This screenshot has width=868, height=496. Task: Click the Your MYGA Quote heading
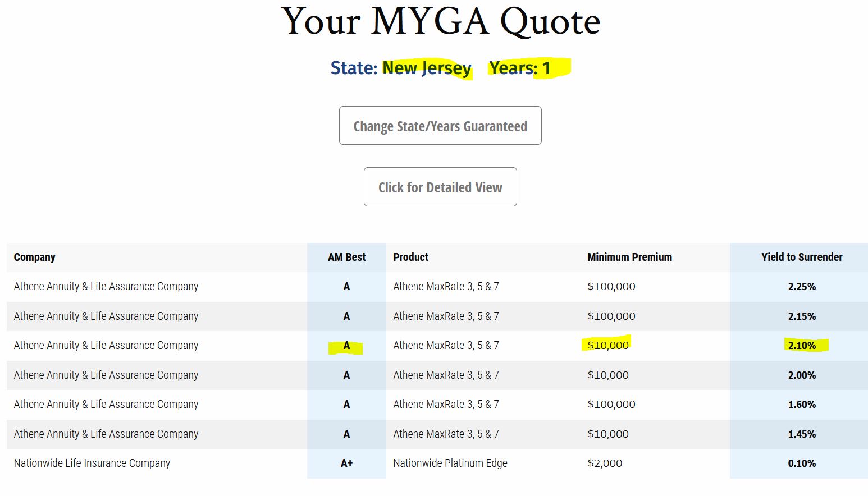[441, 21]
